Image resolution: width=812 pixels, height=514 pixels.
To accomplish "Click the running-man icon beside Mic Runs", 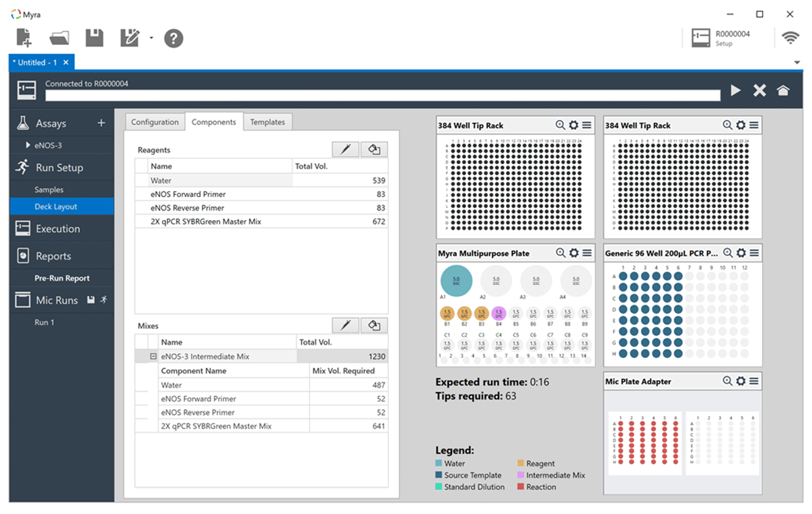I will coord(104,300).
